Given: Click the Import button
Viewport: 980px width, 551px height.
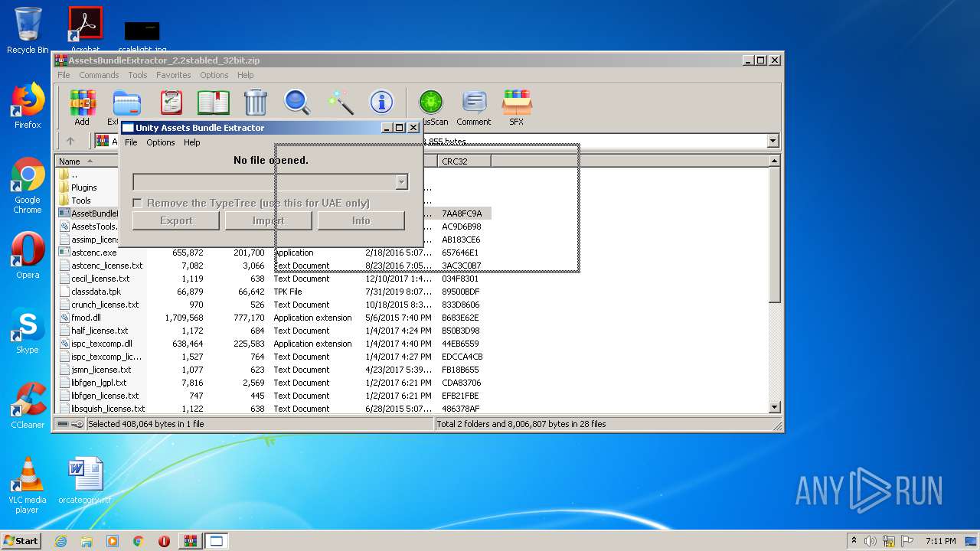Looking at the screenshot, I should click(268, 220).
